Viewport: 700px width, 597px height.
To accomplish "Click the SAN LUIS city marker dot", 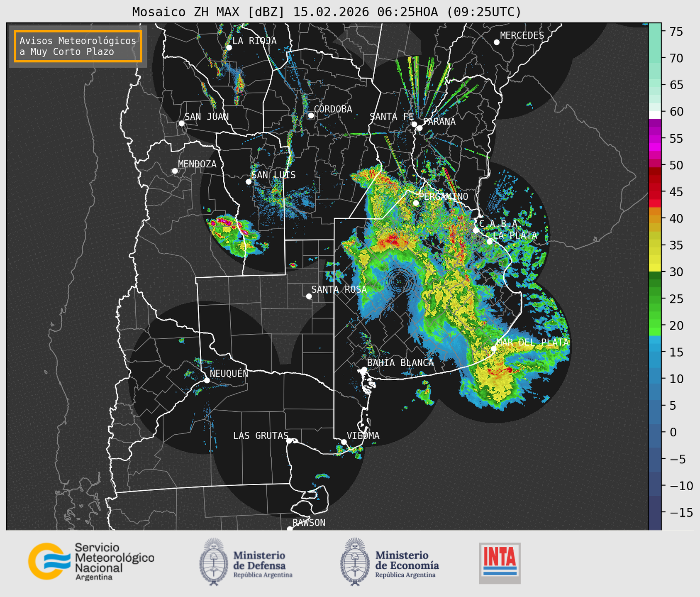I will click(249, 182).
